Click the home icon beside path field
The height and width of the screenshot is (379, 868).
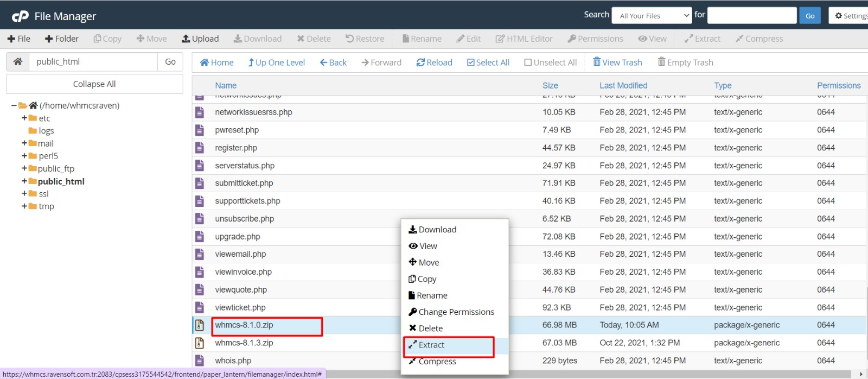(x=18, y=62)
